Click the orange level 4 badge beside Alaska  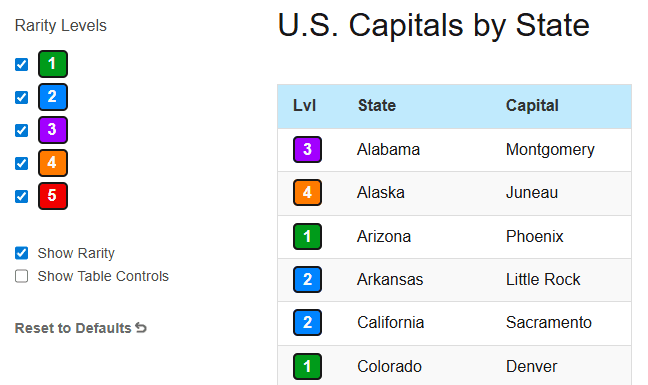(x=307, y=192)
